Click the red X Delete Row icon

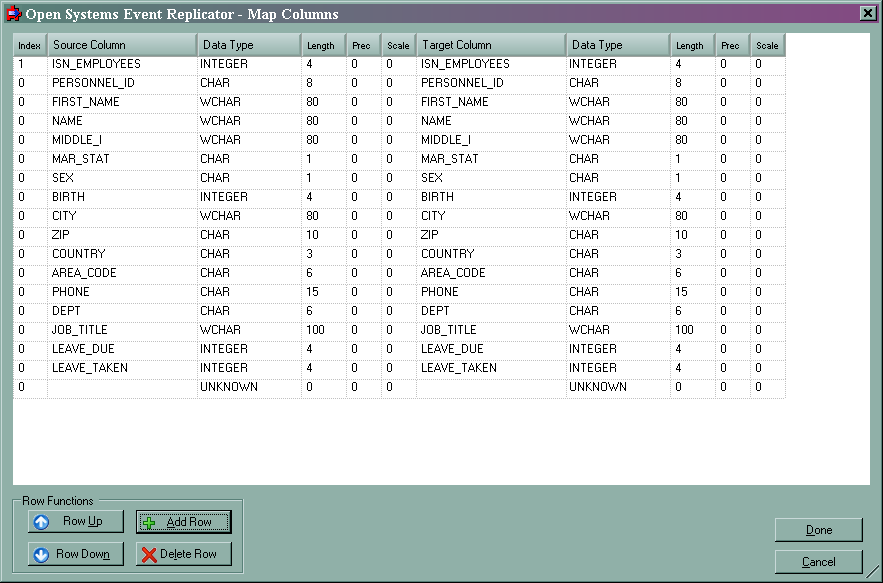click(x=149, y=555)
